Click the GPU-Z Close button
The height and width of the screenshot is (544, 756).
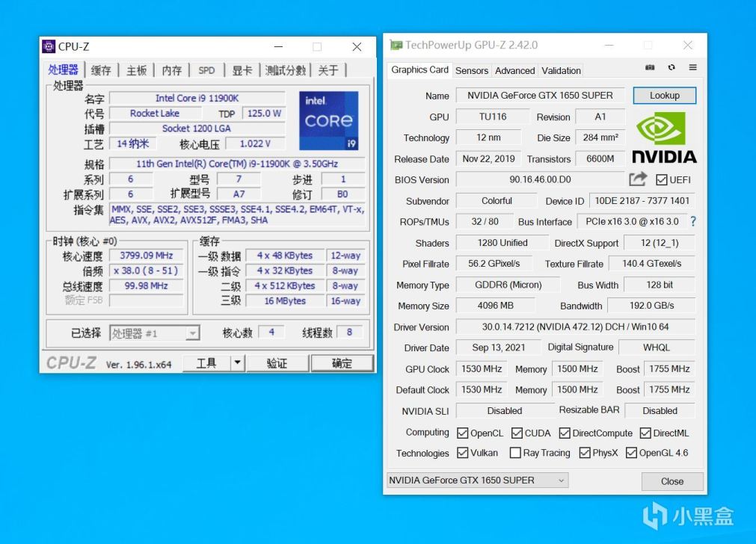[x=672, y=481]
